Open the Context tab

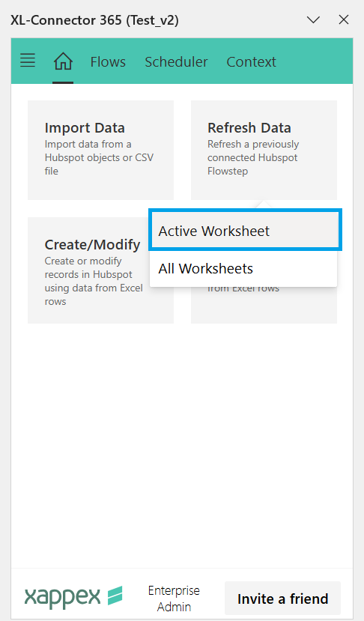coord(251,61)
